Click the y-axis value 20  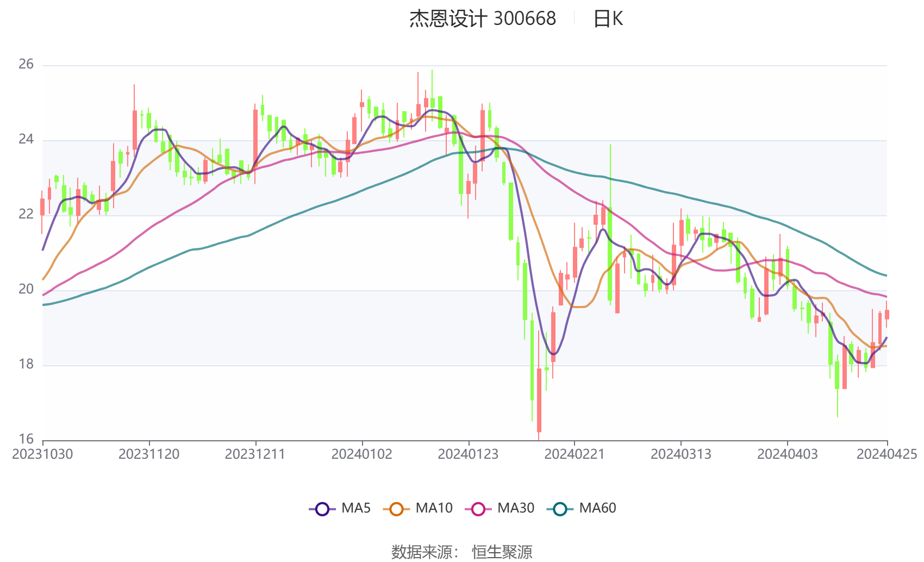click(26, 289)
